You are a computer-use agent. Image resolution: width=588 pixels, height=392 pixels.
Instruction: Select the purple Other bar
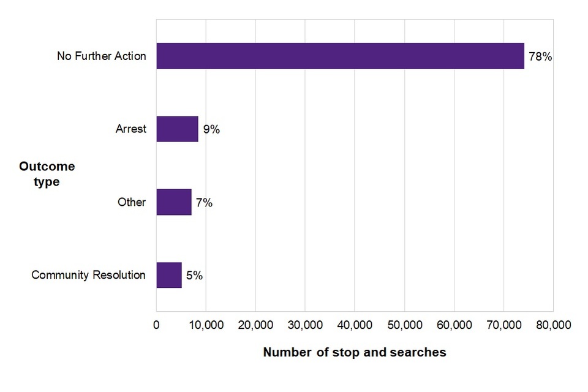coord(174,202)
